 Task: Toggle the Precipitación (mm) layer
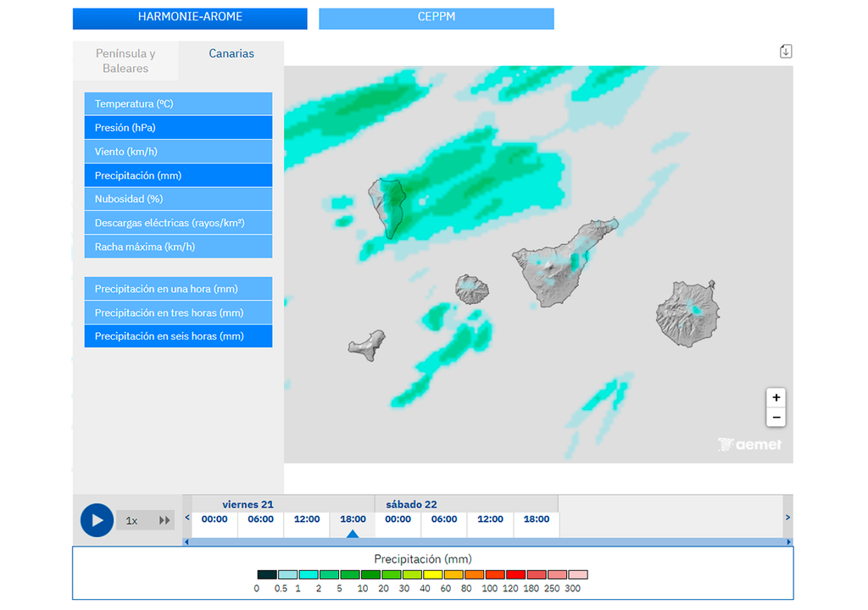[178, 175]
